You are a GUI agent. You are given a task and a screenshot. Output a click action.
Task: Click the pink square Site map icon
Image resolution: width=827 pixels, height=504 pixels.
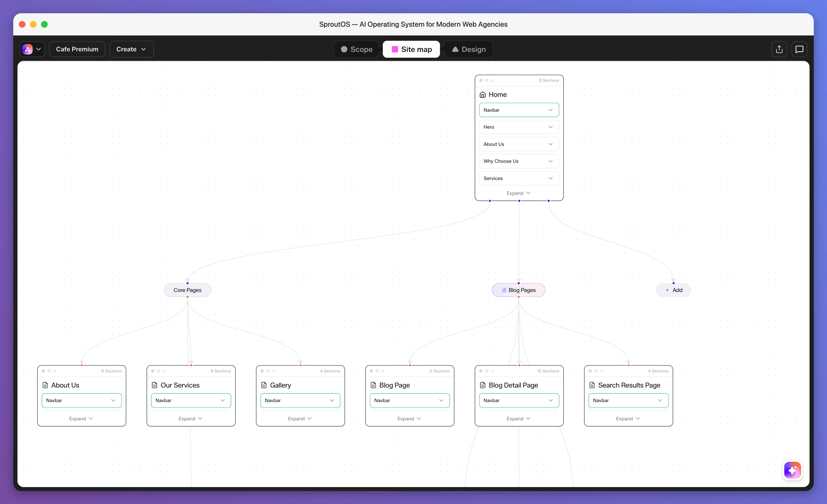pos(395,49)
